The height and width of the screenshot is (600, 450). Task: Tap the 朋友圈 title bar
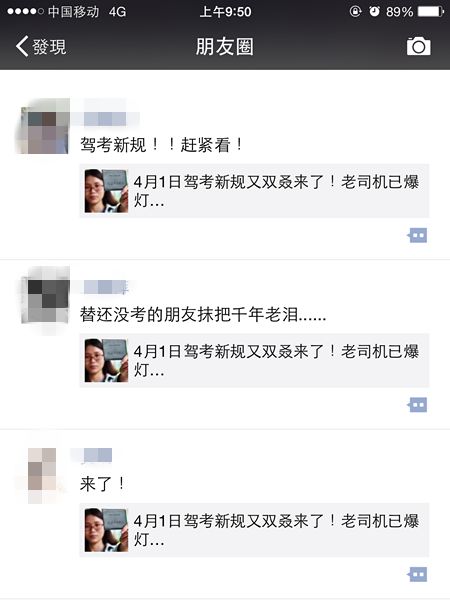pos(225,47)
